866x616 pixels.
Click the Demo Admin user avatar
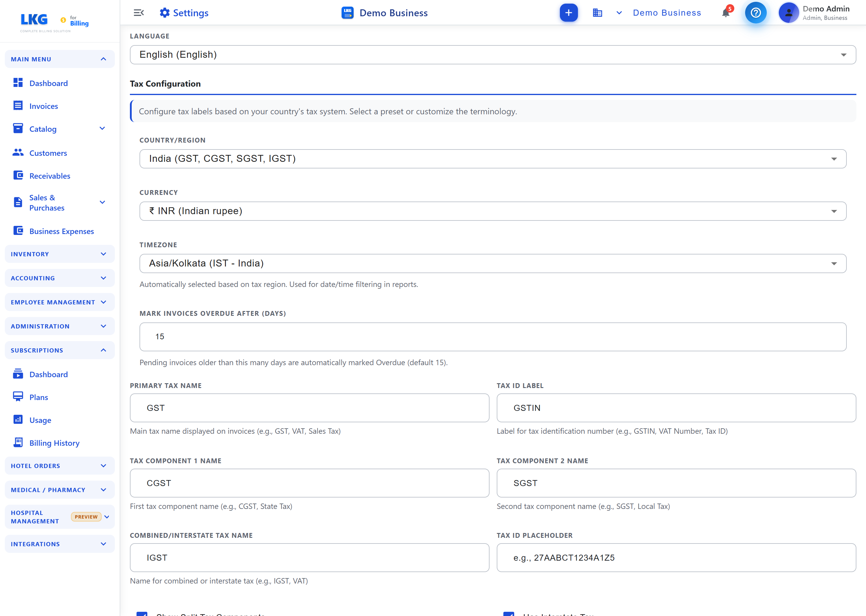click(x=788, y=13)
